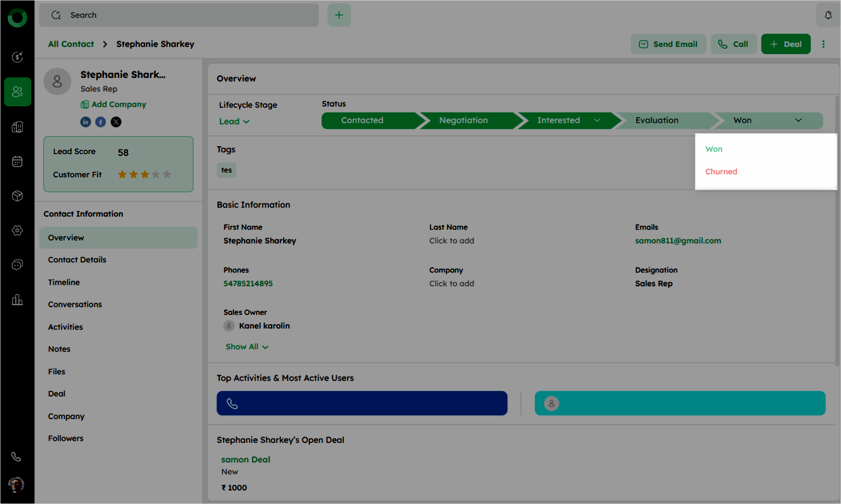
Task: Open the X (Twitter) profile icon
Action: (x=116, y=122)
